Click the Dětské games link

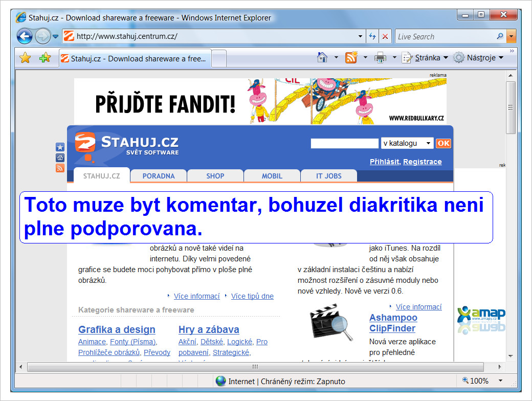coord(212,342)
